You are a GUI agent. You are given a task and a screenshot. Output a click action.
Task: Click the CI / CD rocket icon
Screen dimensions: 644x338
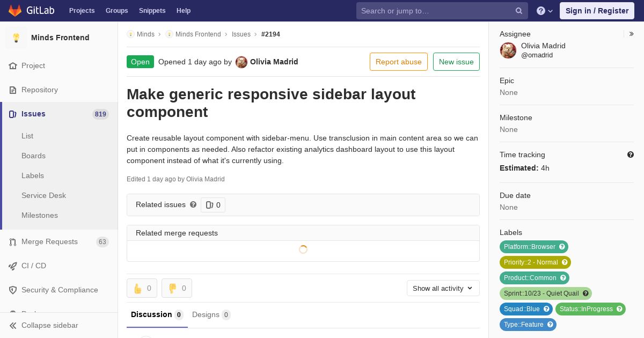(13, 266)
